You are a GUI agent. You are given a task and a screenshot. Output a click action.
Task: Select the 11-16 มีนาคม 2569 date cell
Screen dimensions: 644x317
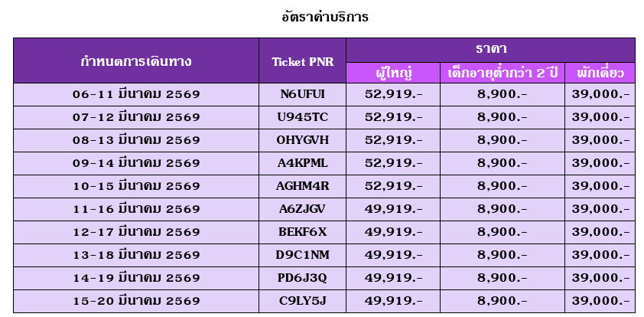tap(136, 209)
